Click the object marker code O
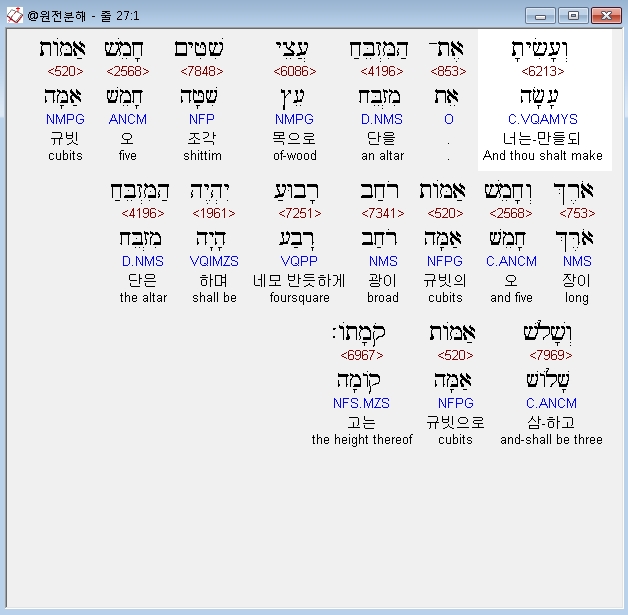The width and height of the screenshot is (628, 615). click(449, 119)
